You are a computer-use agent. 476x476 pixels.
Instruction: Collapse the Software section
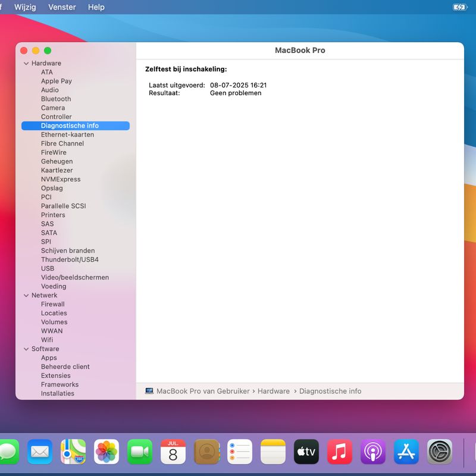pos(26,349)
